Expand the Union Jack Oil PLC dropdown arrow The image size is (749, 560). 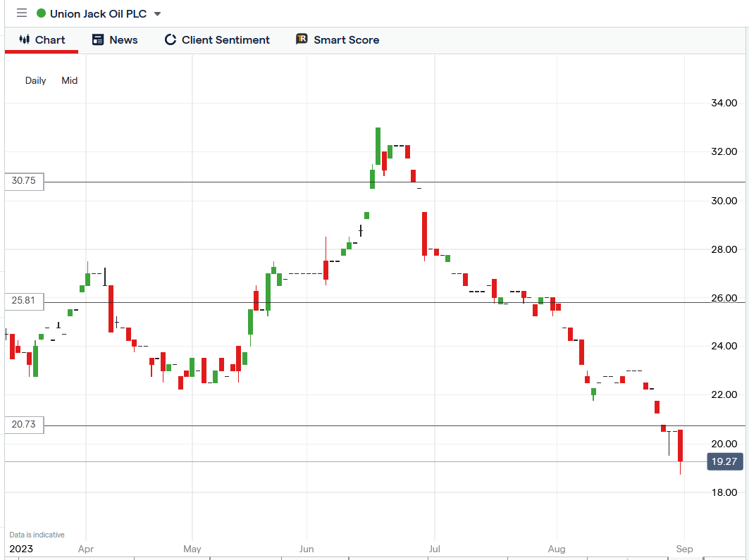(157, 14)
